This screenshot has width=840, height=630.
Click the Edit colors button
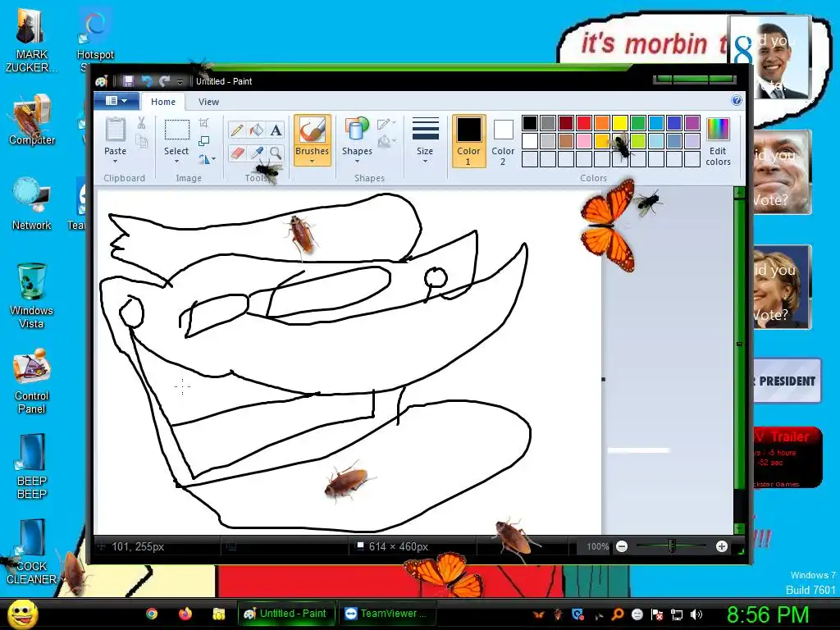718,142
